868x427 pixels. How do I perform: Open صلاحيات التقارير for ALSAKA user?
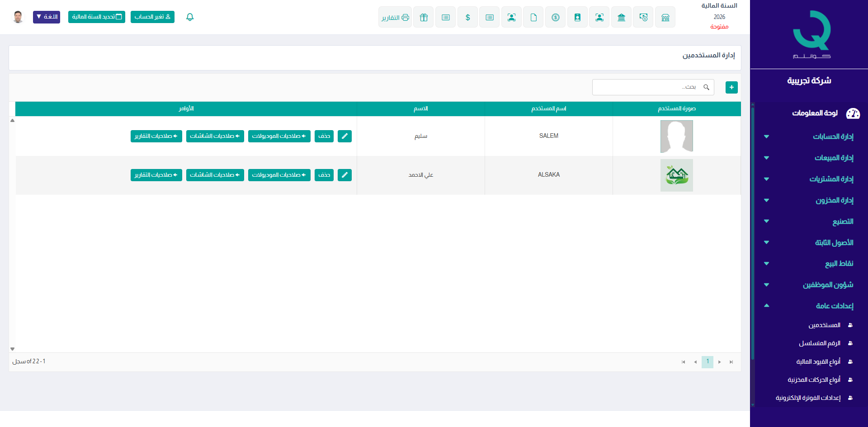tap(156, 175)
